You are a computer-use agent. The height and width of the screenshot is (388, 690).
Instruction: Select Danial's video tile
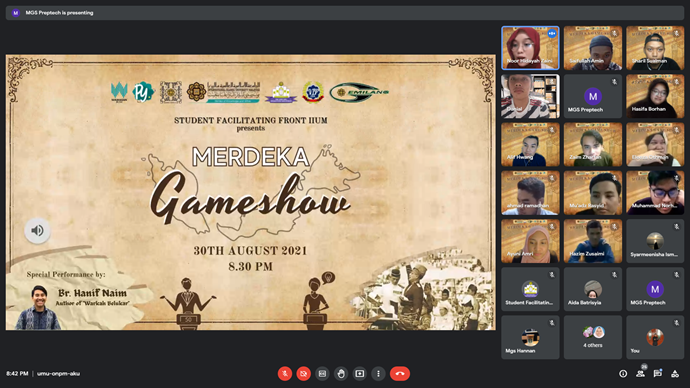(530, 96)
